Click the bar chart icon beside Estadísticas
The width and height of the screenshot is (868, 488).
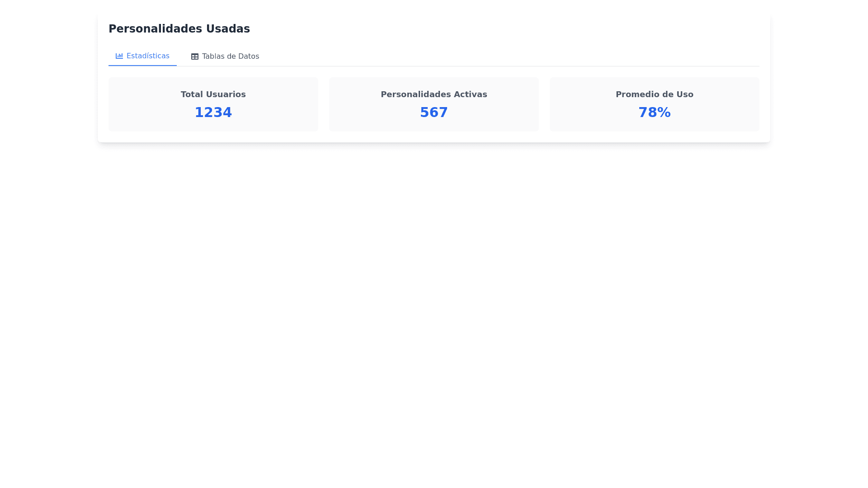119,56
